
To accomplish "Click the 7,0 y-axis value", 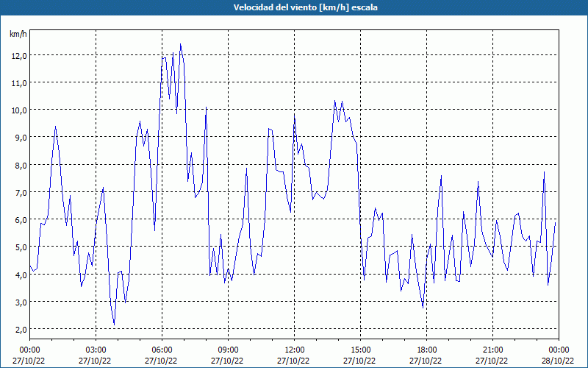I will coord(21,193).
